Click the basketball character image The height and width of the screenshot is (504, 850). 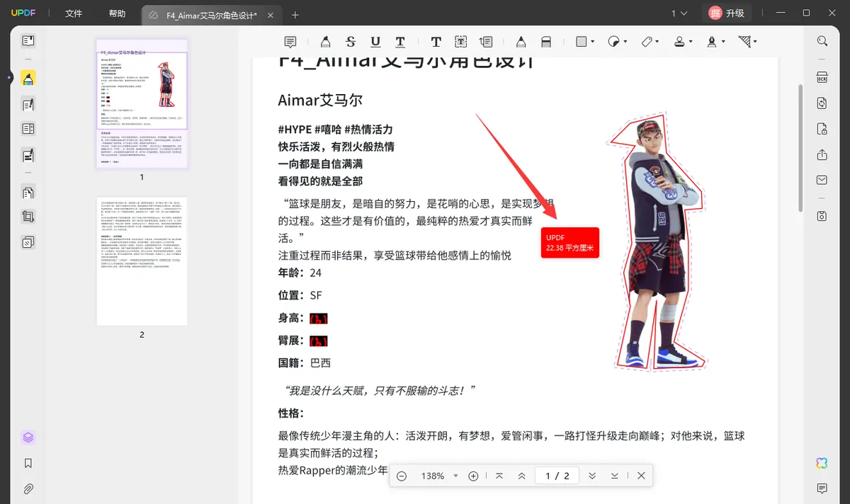point(657,243)
